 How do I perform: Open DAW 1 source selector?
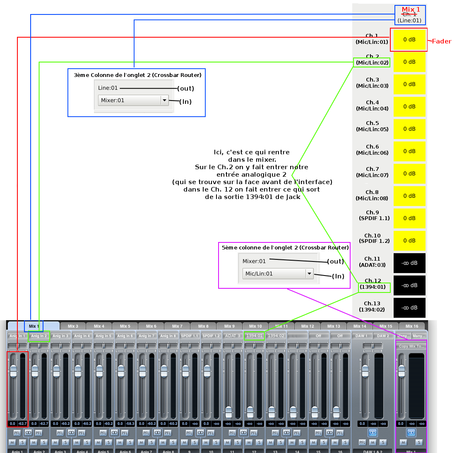click(362, 336)
